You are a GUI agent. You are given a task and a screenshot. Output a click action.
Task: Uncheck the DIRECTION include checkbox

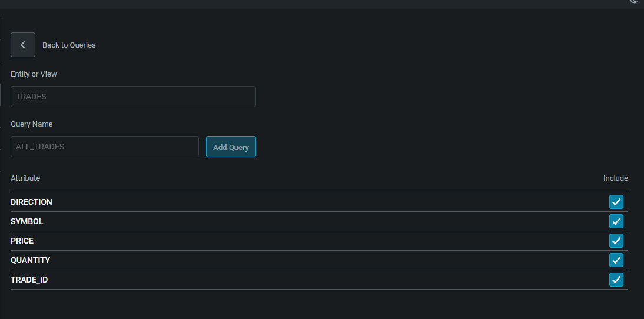pos(616,202)
